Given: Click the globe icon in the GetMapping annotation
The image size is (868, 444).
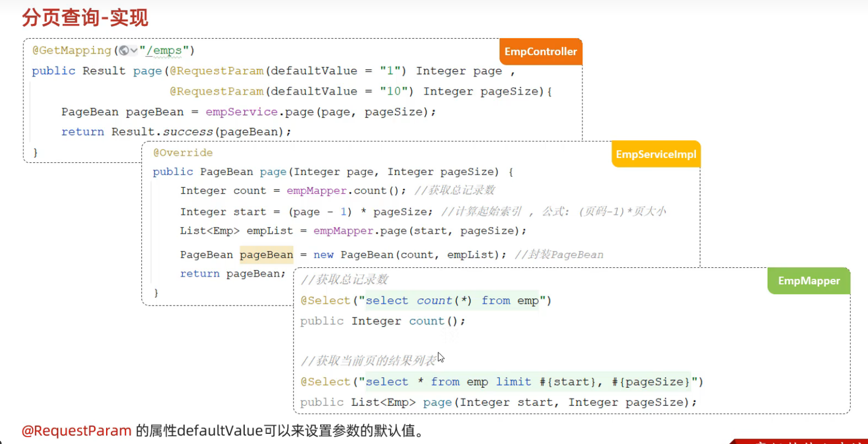Looking at the screenshot, I should (x=124, y=50).
